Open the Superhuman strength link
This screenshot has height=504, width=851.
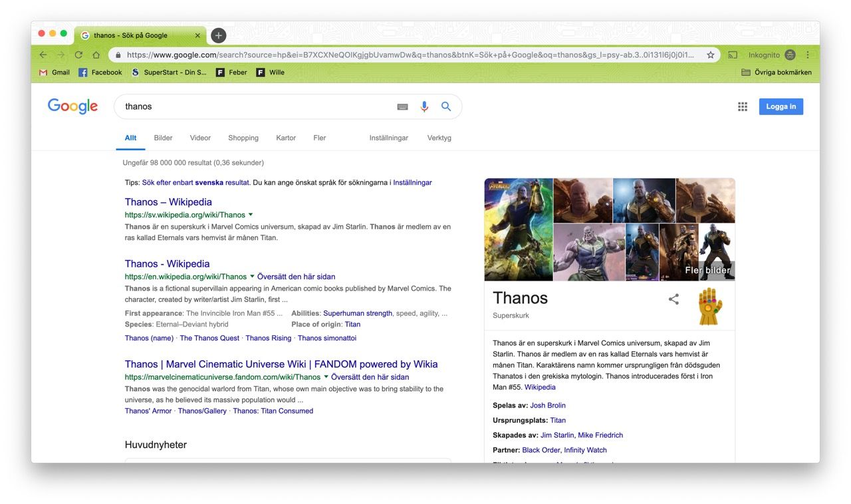point(358,313)
